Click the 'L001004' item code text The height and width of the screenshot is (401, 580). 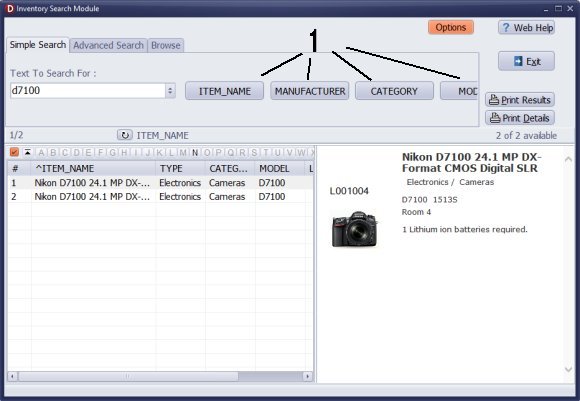(349, 191)
